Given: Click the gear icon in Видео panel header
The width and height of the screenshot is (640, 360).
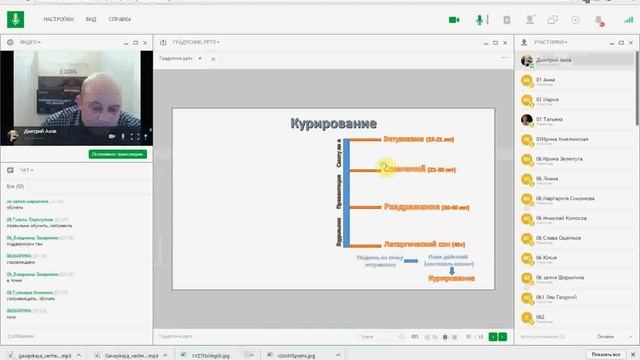Looking at the screenshot, I should pos(10,42).
